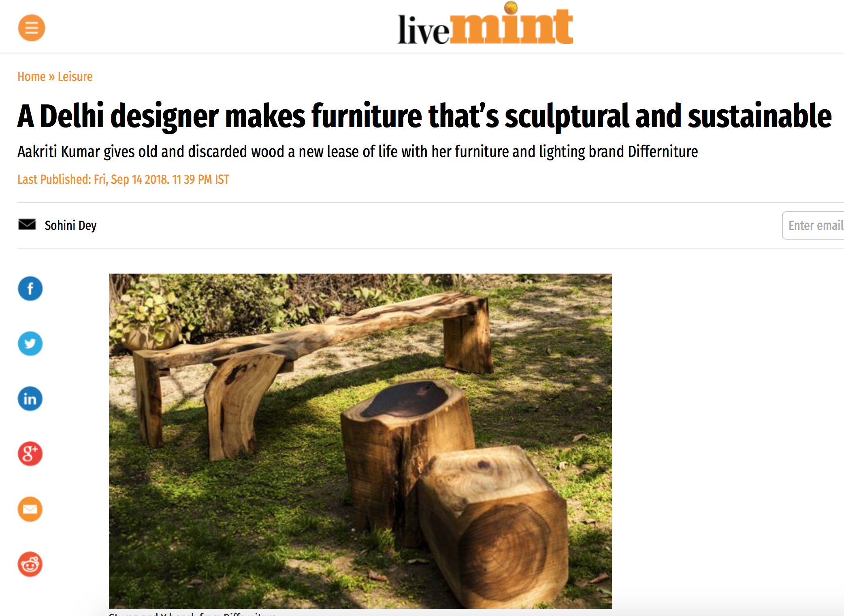Click the livemint logo
Image resolution: width=844 pixels, height=616 pixels.
[x=486, y=24]
